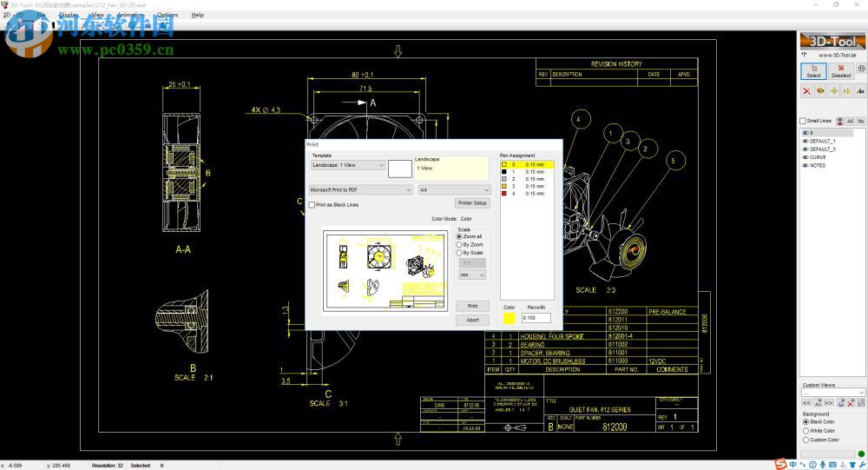Check the Print as Black Lines option

pos(312,204)
